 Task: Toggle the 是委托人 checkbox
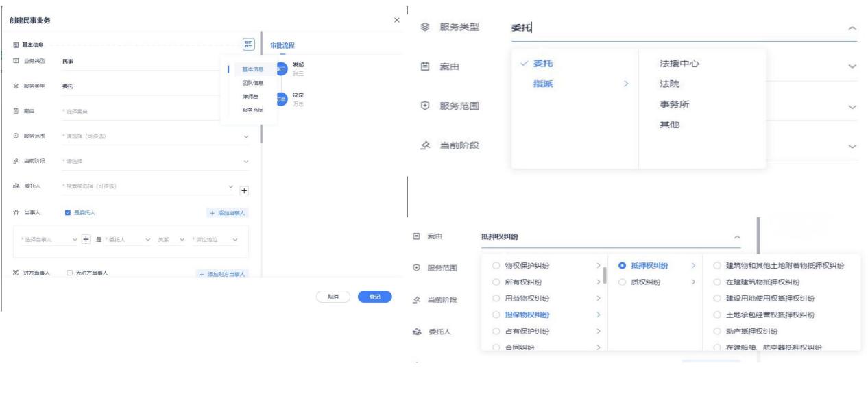tap(68, 213)
